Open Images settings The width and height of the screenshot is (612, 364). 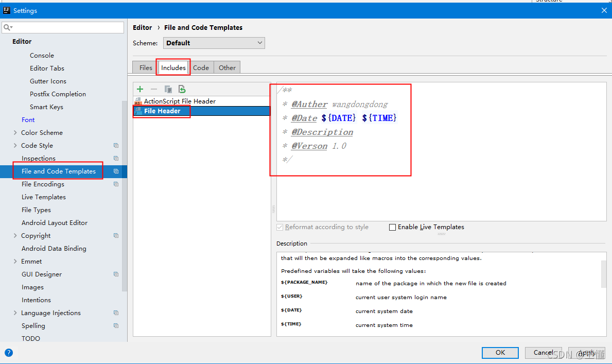33,287
